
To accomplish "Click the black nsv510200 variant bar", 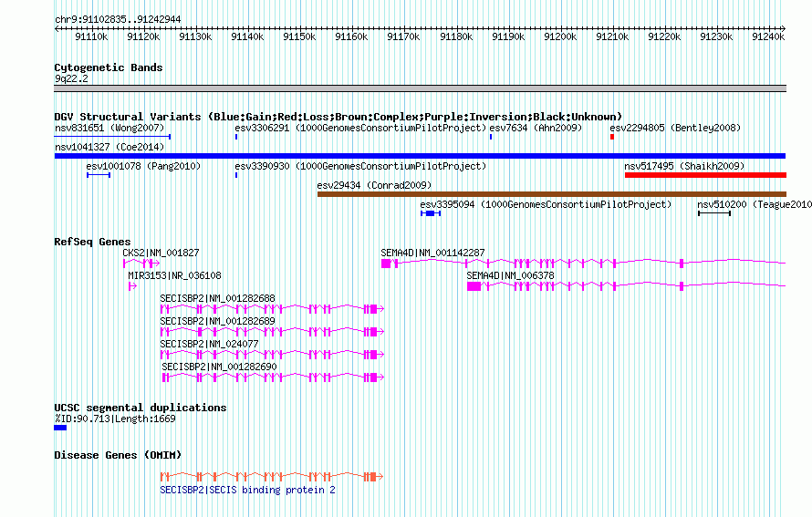I will tap(714, 213).
